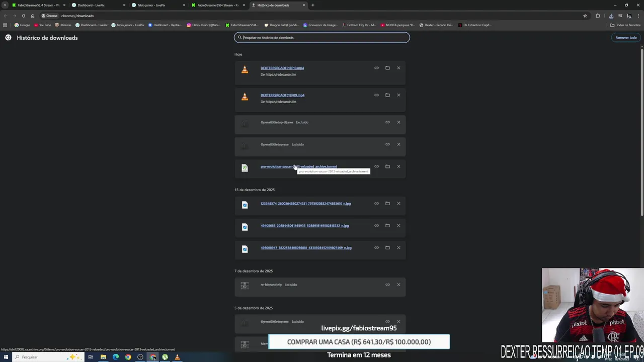Show 498008947 jpg in folder

click(x=387, y=248)
